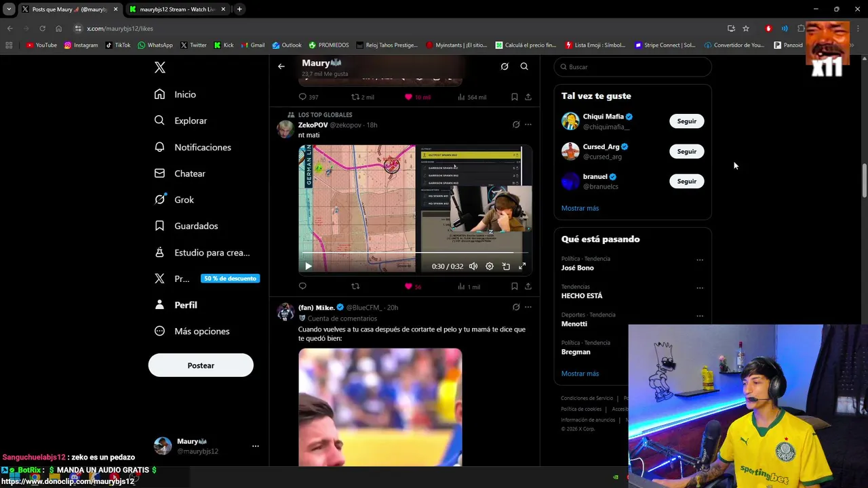Share the top post with 564 mil views

pyautogui.click(x=528, y=97)
